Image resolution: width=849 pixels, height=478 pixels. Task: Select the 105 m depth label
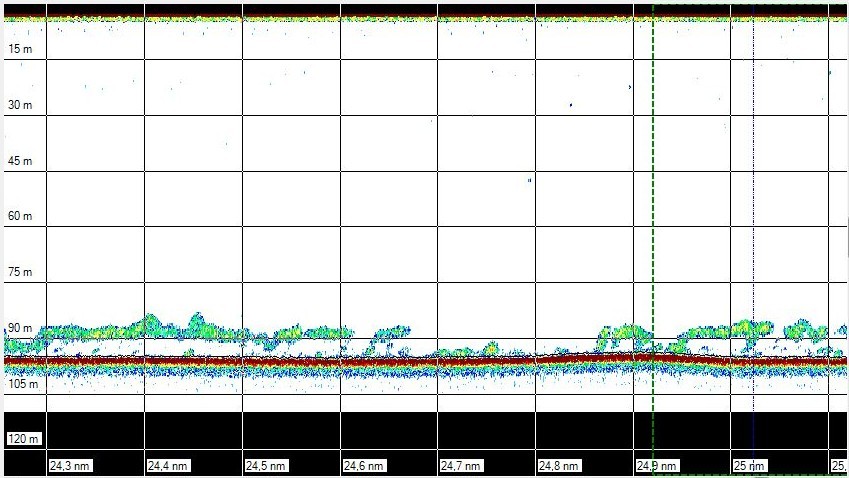[23, 384]
